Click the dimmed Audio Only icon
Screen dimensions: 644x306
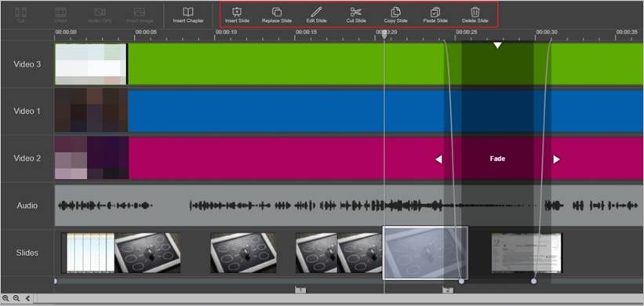pos(100,12)
